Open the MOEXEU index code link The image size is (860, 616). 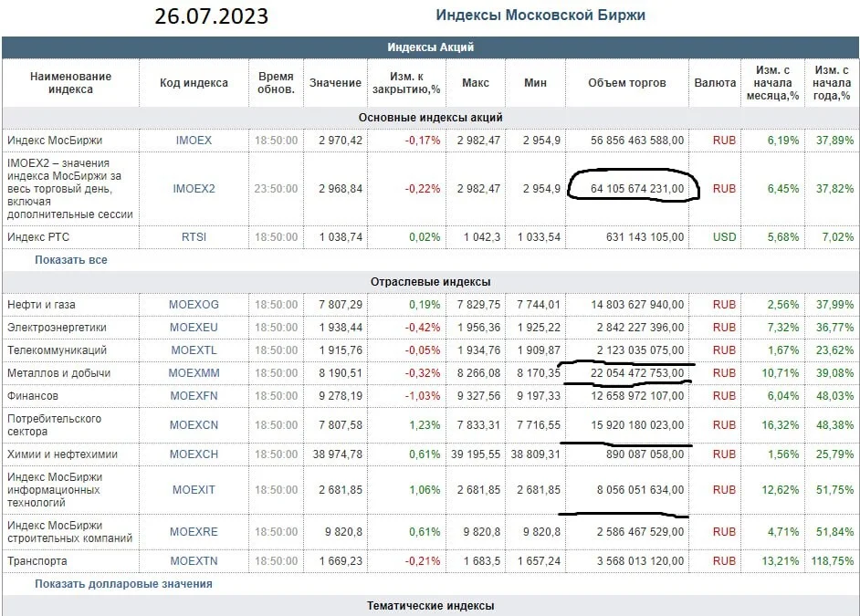coord(194,328)
